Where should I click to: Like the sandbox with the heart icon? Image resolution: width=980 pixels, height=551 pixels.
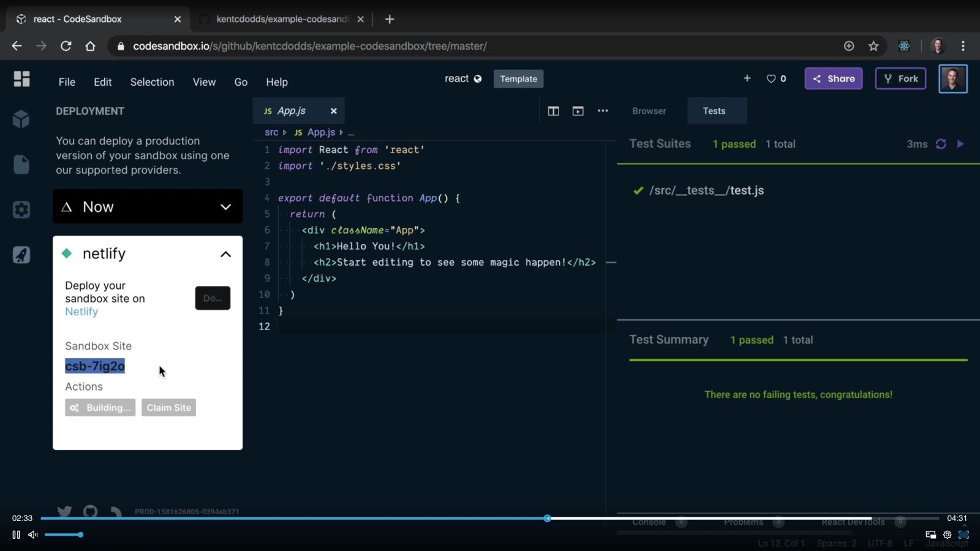click(x=771, y=78)
